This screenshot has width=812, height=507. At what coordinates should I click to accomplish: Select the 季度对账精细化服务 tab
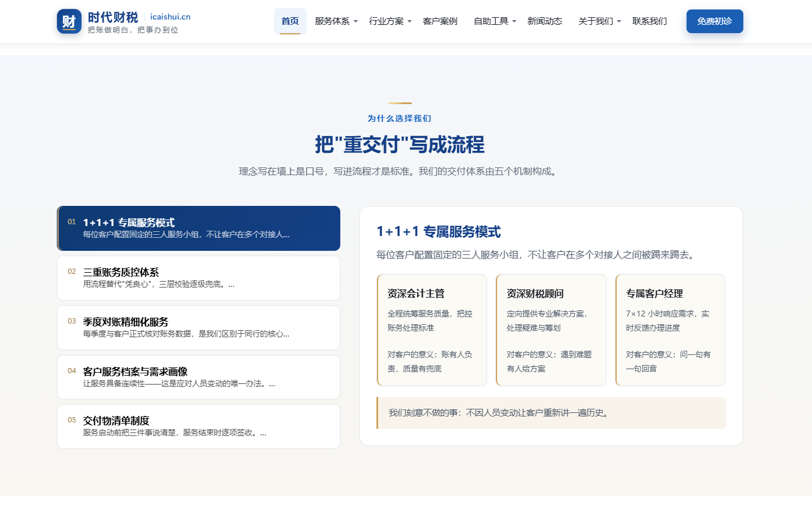coord(199,328)
